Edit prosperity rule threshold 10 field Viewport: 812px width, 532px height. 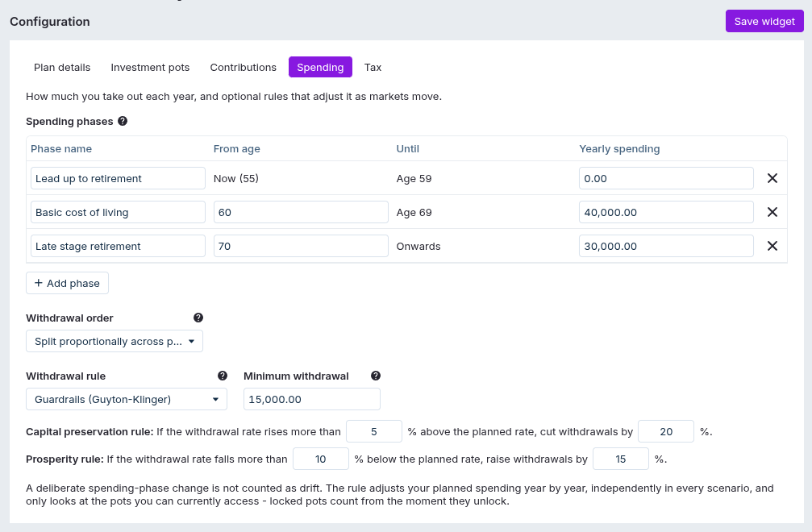[321, 459]
